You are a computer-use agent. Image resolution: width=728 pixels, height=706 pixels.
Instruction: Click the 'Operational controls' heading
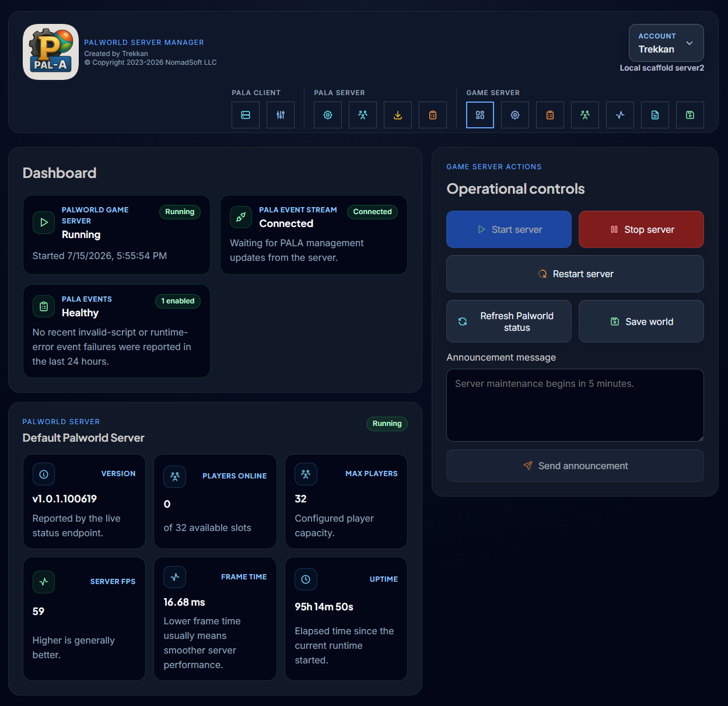click(516, 188)
